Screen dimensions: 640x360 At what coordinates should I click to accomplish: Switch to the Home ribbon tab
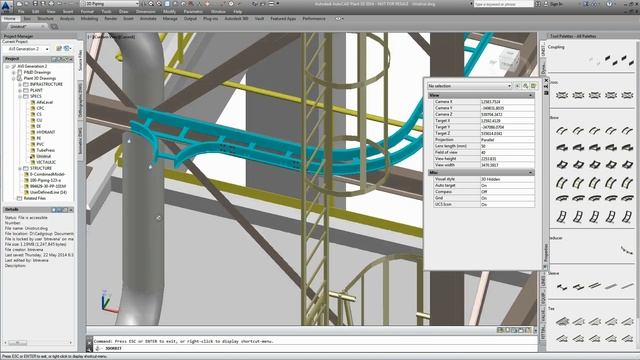[x=9, y=19]
